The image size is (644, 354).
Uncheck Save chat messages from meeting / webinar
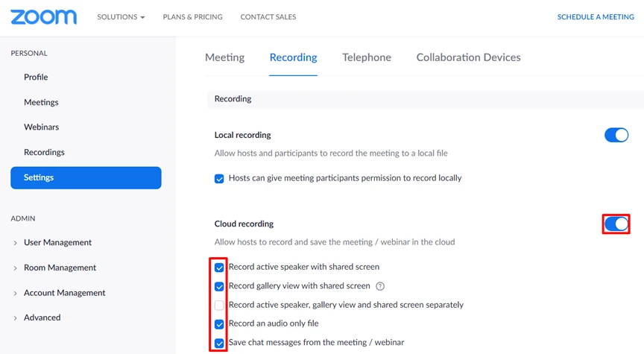coord(219,343)
